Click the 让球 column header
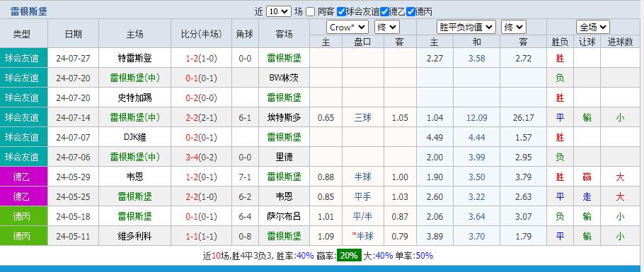The height and width of the screenshot is (272, 644). coord(587,42)
